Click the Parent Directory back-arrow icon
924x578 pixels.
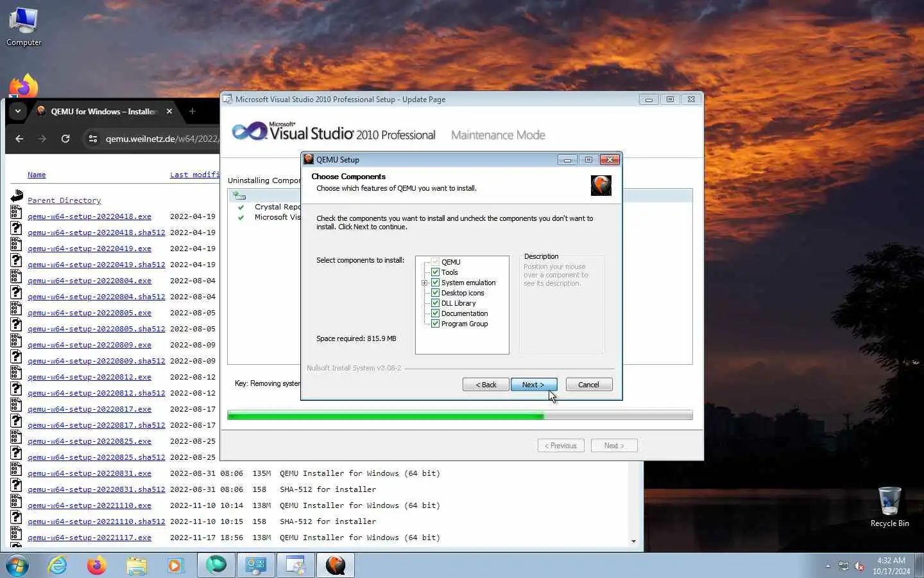17,197
